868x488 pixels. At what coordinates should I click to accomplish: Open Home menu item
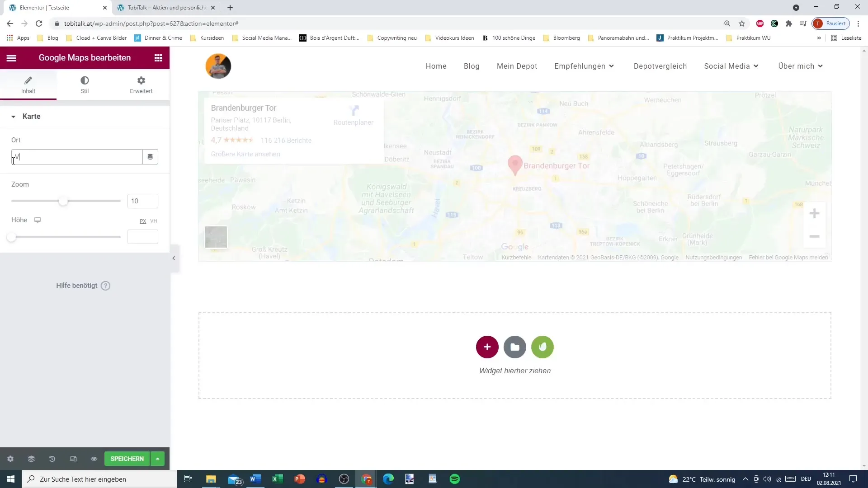pyautogui.click(x=436, y=66)
